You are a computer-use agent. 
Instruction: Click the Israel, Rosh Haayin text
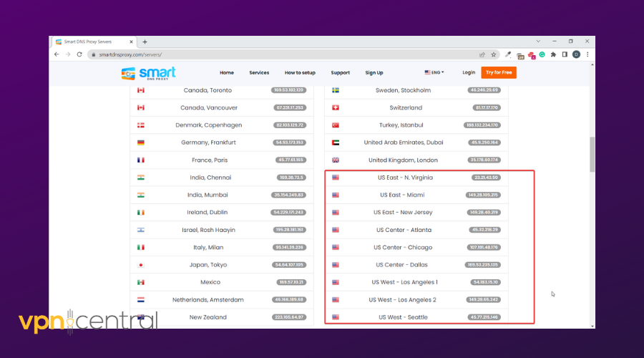tap(209, 230)
